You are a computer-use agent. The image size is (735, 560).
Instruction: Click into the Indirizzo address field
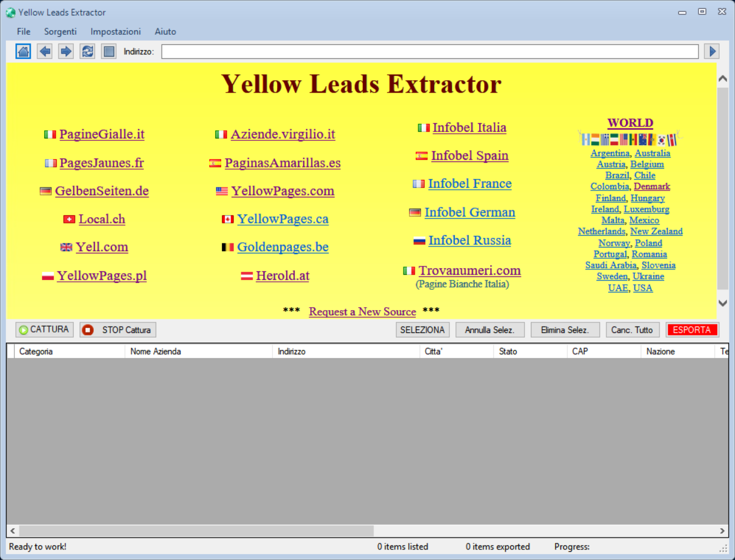(x=430, y=51)
